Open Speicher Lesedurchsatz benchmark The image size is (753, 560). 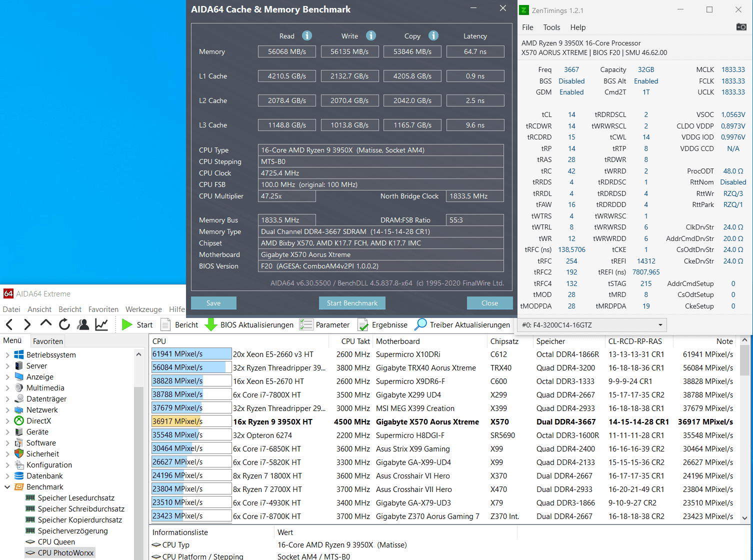coord(76,498)
